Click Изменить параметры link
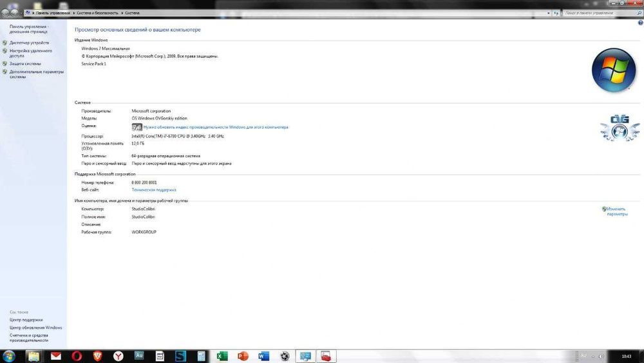The height and width of the screenshot is (363, 644). point(617,211)
